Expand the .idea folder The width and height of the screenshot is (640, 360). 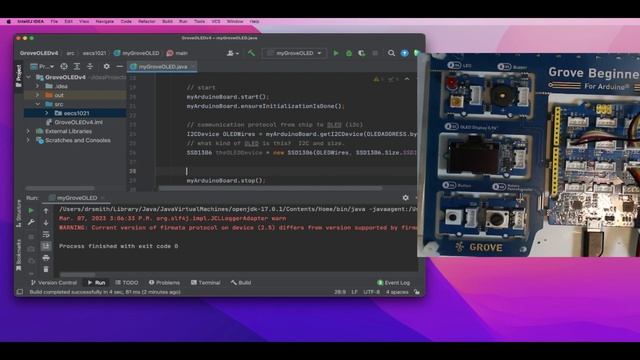[x=38, y=86]
